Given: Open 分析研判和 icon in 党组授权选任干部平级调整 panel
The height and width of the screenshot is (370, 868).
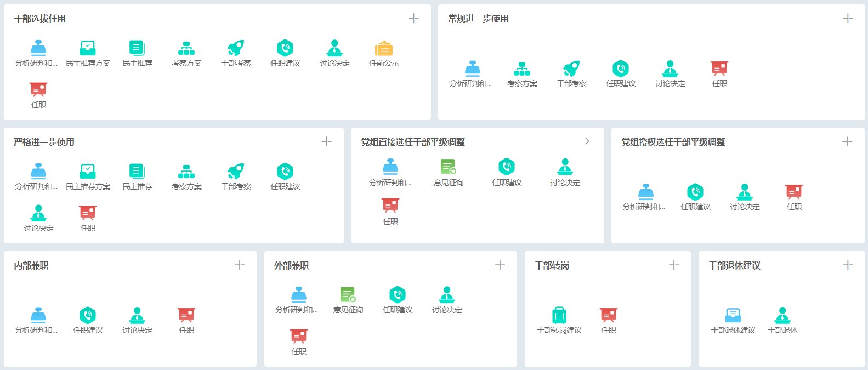Looking at the screenshot, I should [x=646, y=192].
